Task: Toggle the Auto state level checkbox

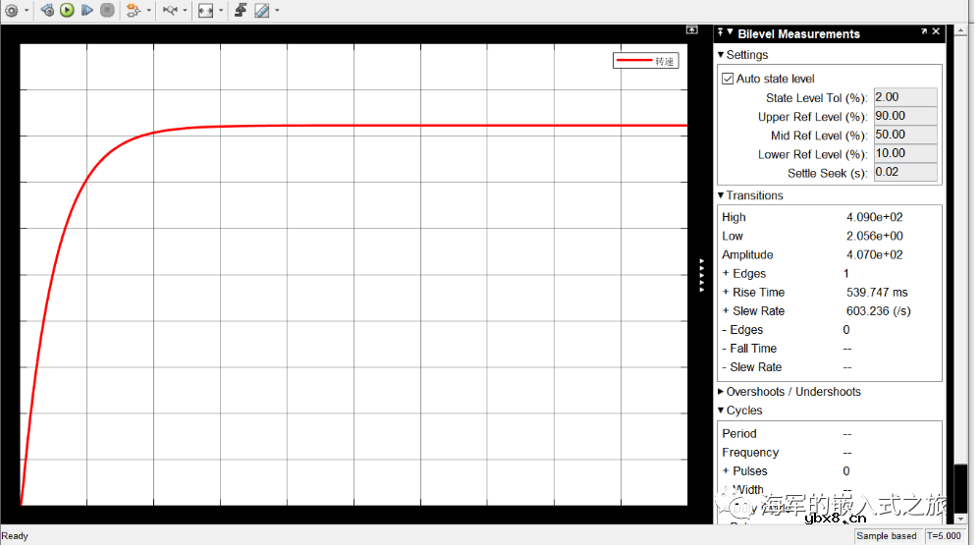Action: point(728,80)
